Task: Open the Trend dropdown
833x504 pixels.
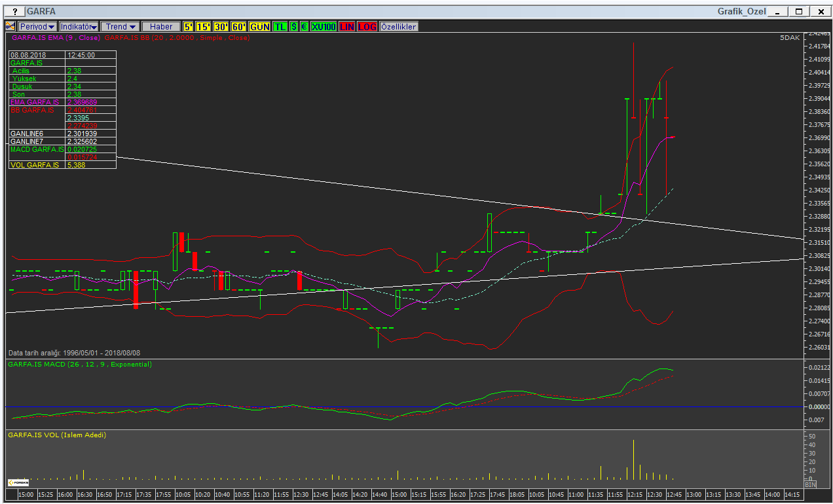Action: (x=120, y=26)
